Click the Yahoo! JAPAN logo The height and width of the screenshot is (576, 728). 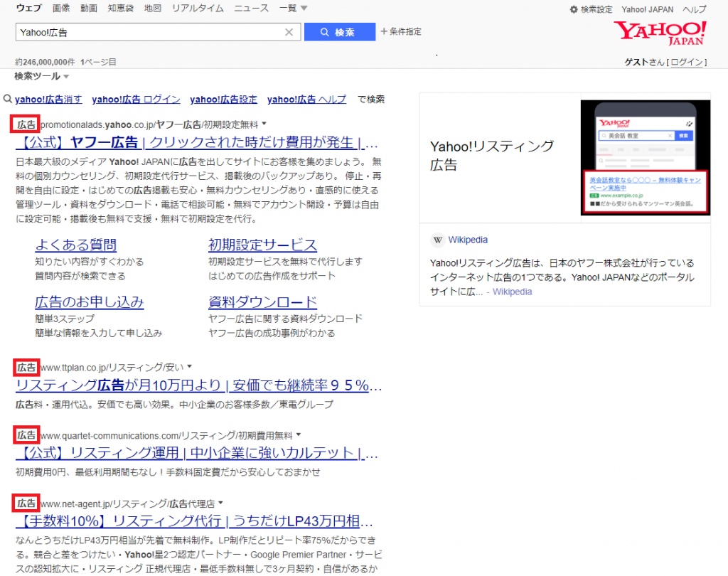pyautogui.click(x=660, y=33)
